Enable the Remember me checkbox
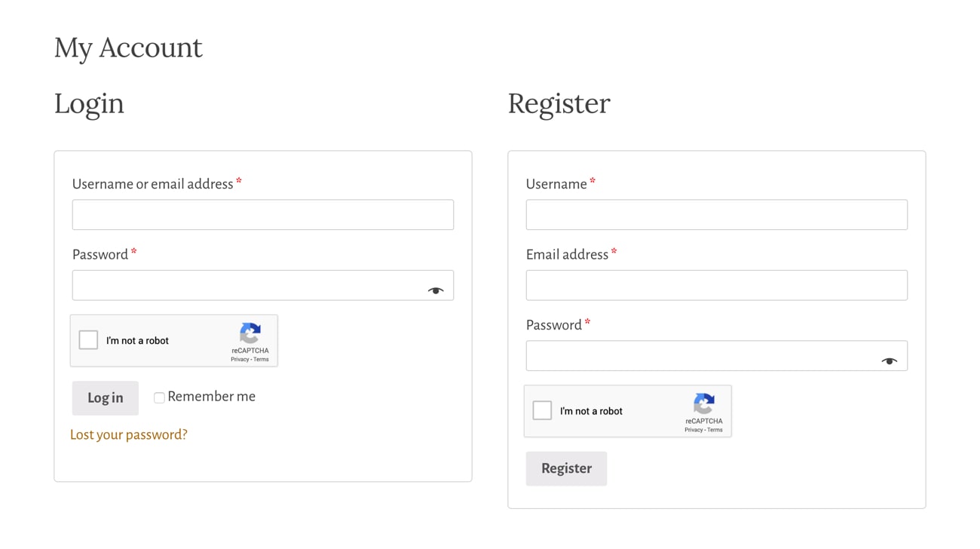Viewport: 980px width, 549px height. [159, 397]
